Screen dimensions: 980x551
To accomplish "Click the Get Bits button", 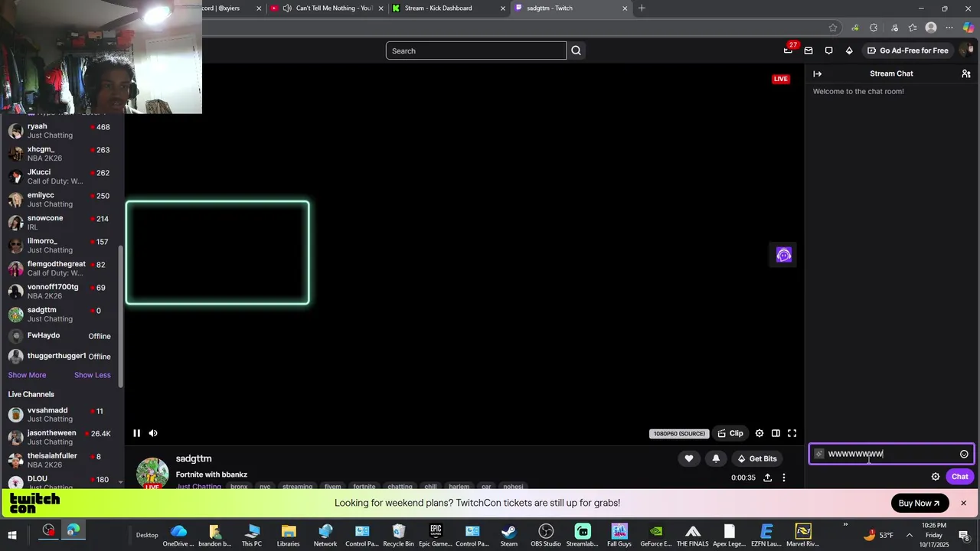I will click(756, 458).
